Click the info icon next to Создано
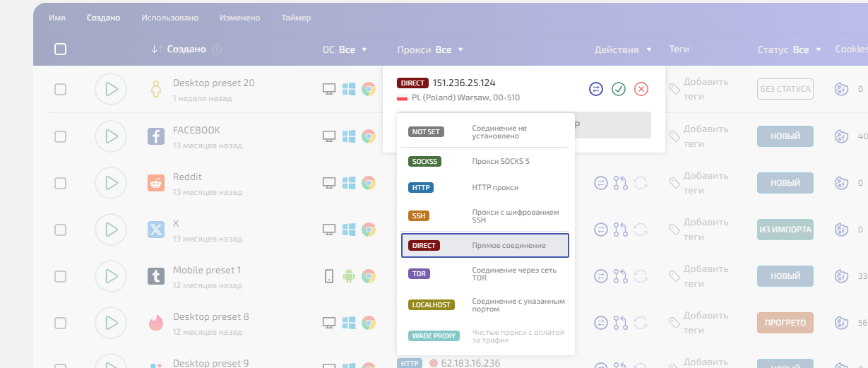The height and width of the screenshot is (368, 868). point(217,49)
